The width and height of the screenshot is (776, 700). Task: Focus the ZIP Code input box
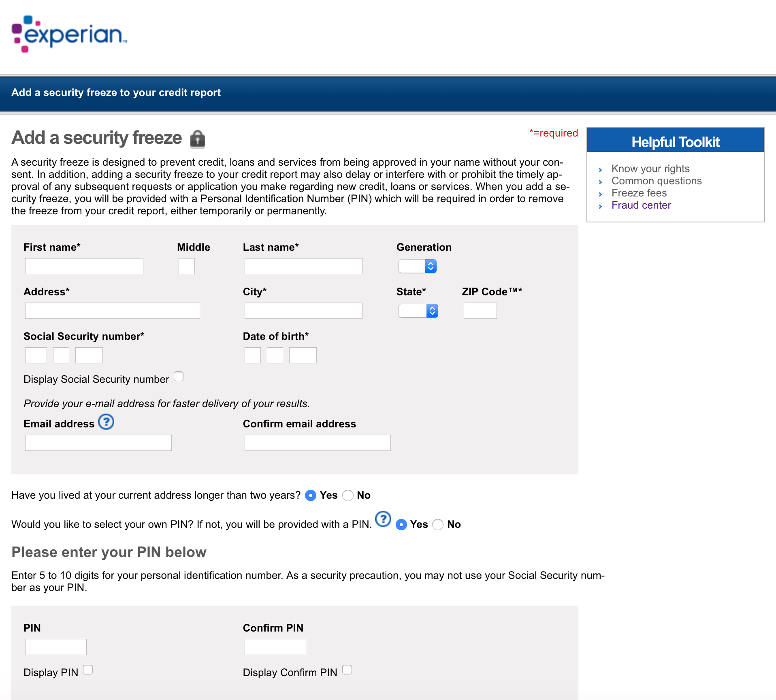480,311
